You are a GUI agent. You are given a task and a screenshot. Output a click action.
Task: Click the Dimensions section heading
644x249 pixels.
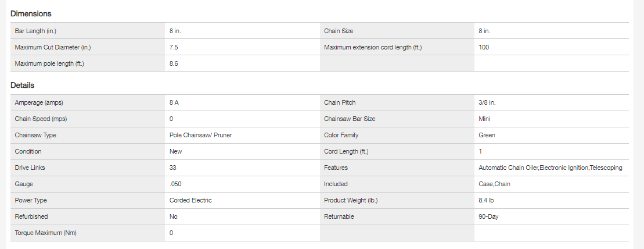tap(31, 13)
